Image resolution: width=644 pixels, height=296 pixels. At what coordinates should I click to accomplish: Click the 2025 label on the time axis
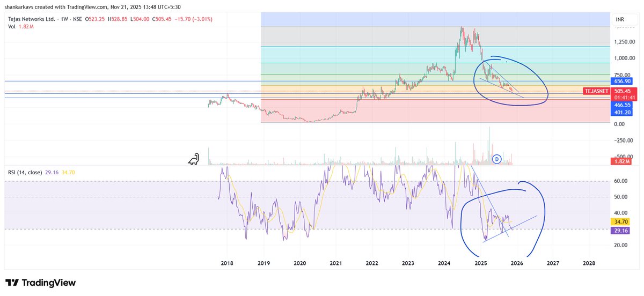tap(480, 263)
